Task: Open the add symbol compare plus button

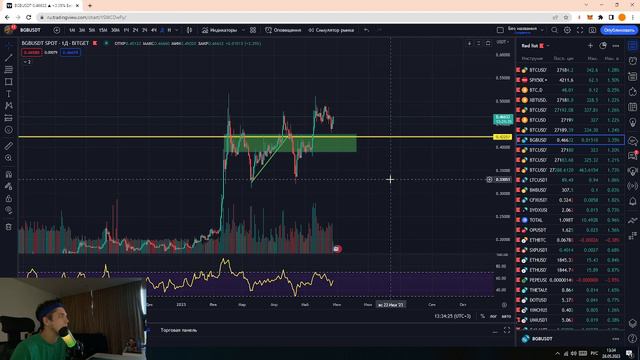Action: [x=57, y=30]
